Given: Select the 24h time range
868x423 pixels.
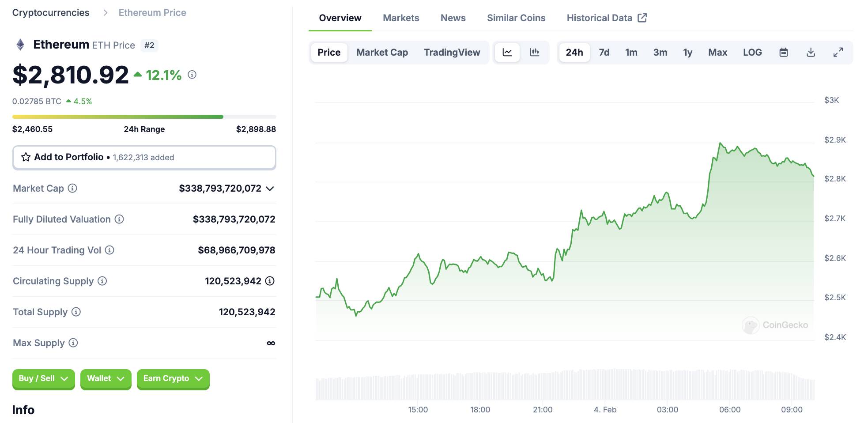Looking at the screenshot, I should 574,53.
